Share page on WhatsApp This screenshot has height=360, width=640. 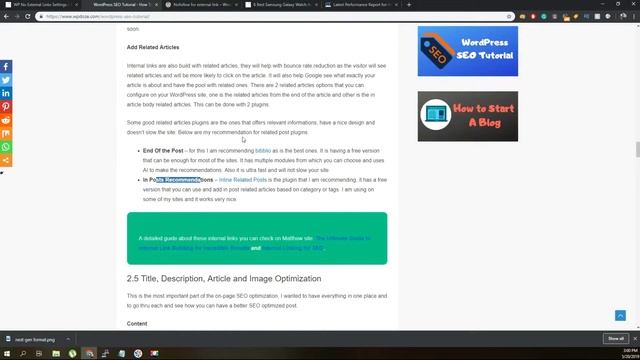tap(6, 147)
